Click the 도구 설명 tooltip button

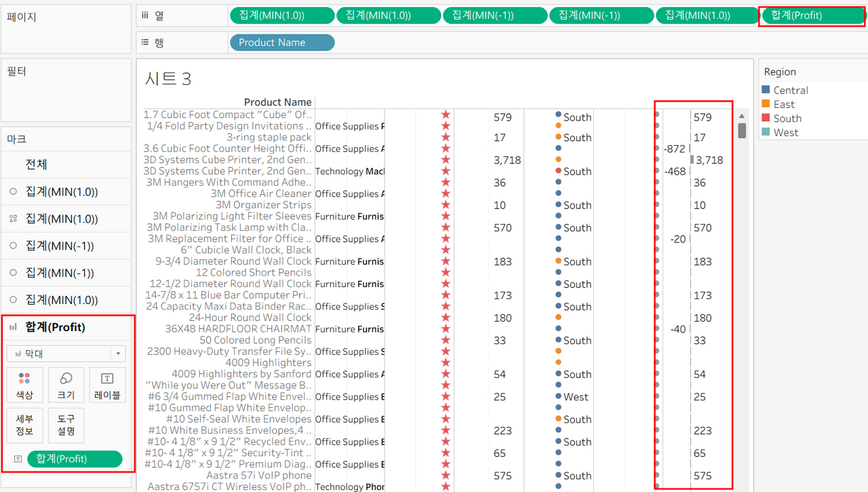[66, 425]
